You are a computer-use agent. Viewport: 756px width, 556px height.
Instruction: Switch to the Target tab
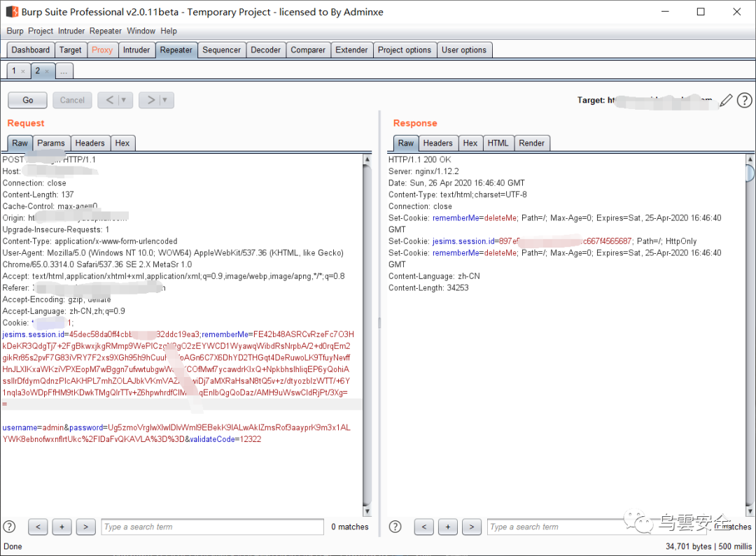coord(71,50)
